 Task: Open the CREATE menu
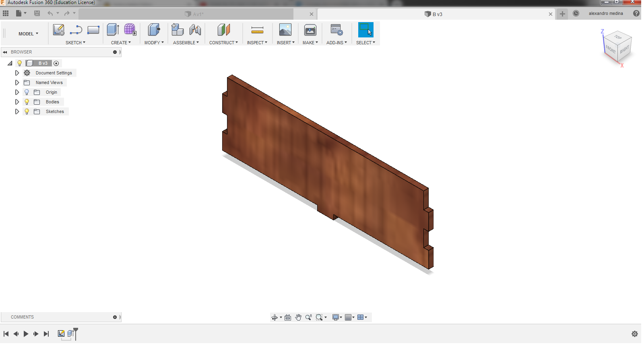(x=121, y=42)
